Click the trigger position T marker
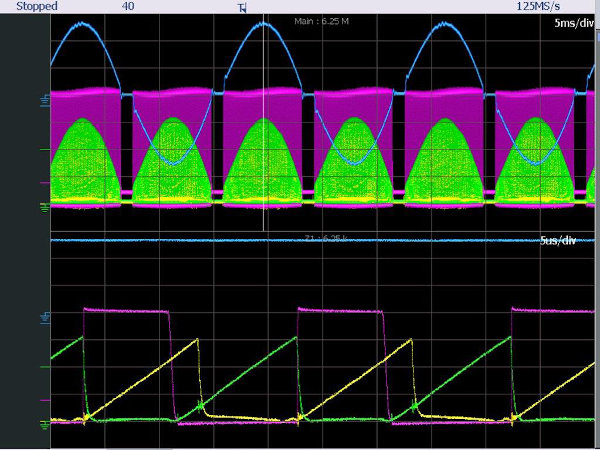This screenshot has height=450, width=600. (x=241, y=7)
